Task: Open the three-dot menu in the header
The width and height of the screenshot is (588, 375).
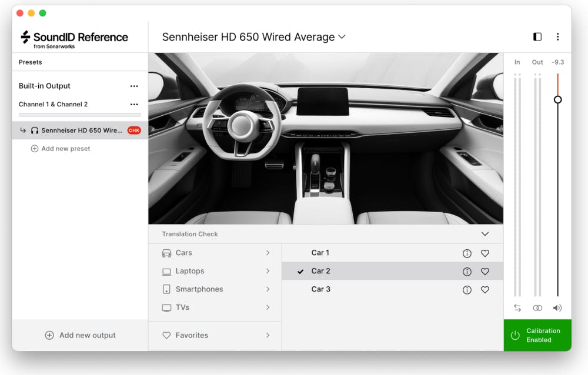Action: coord(557,36)
